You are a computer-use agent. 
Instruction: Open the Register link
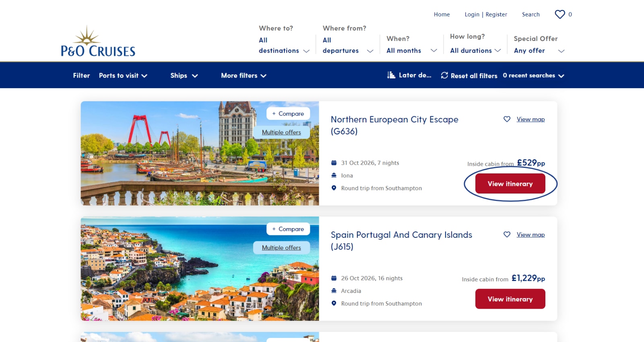496,14
